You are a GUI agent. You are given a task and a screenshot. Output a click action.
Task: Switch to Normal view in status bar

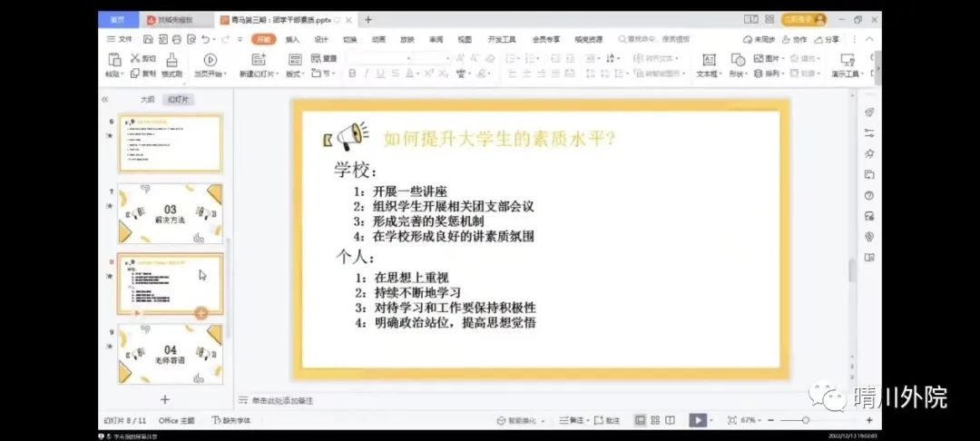pos(641,420)
